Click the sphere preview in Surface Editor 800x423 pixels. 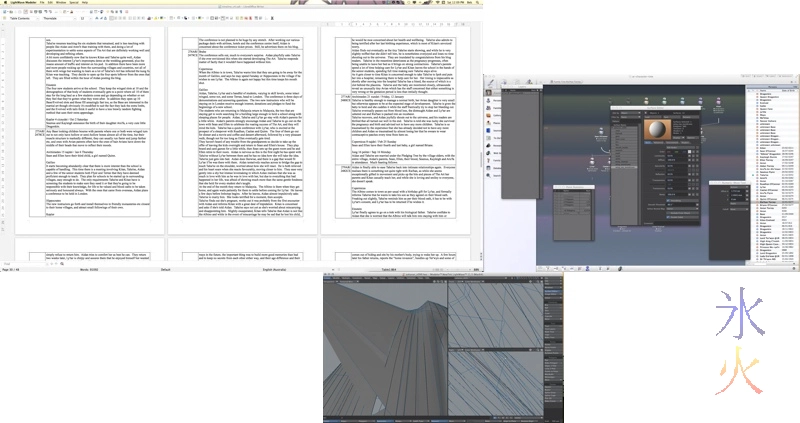656,128
